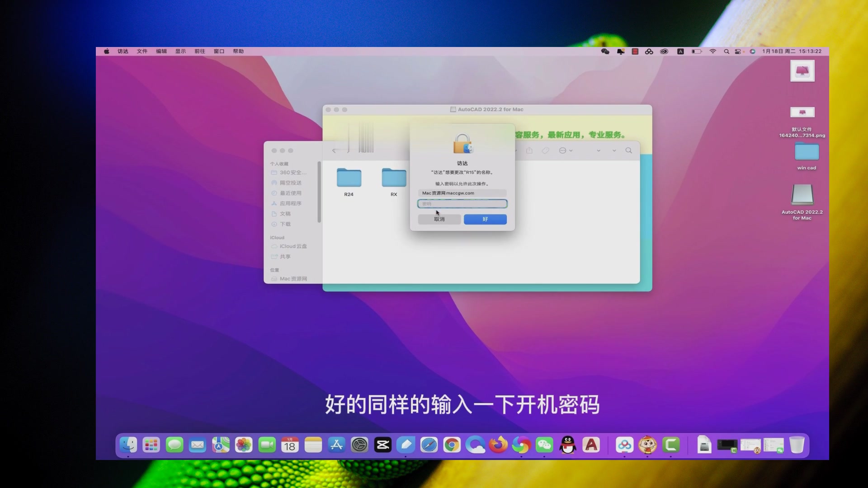Open the view options chevron in the toolbar
This screenshot has height=488, width=868.
(614, 150)
